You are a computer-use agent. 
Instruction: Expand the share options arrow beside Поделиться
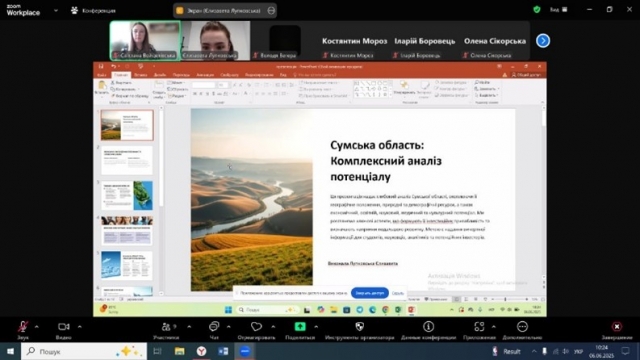(316, 327)
